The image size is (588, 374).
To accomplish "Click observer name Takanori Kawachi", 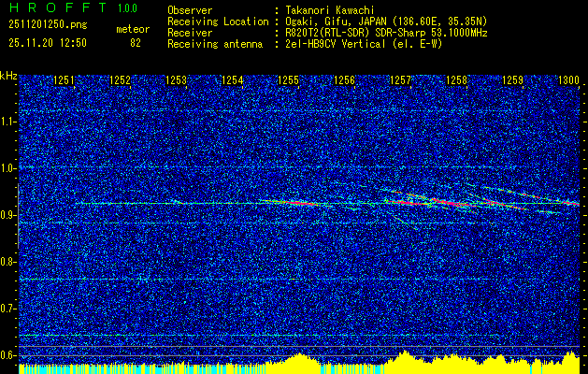I will pyautogui.click(x=330, y=10).
